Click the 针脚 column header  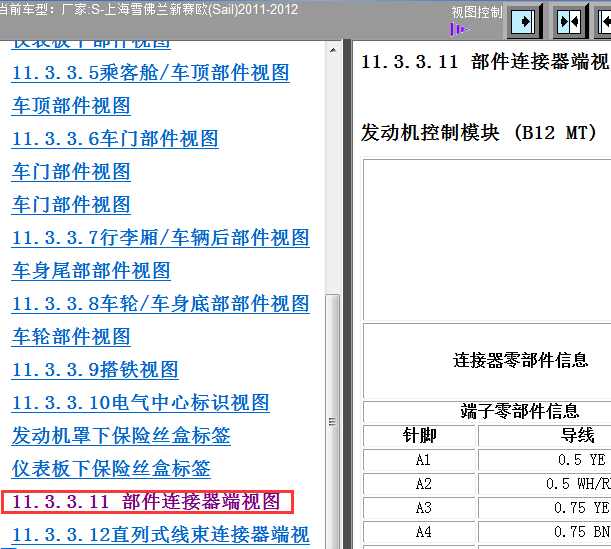pyautogui.click(x=419, y=436)
